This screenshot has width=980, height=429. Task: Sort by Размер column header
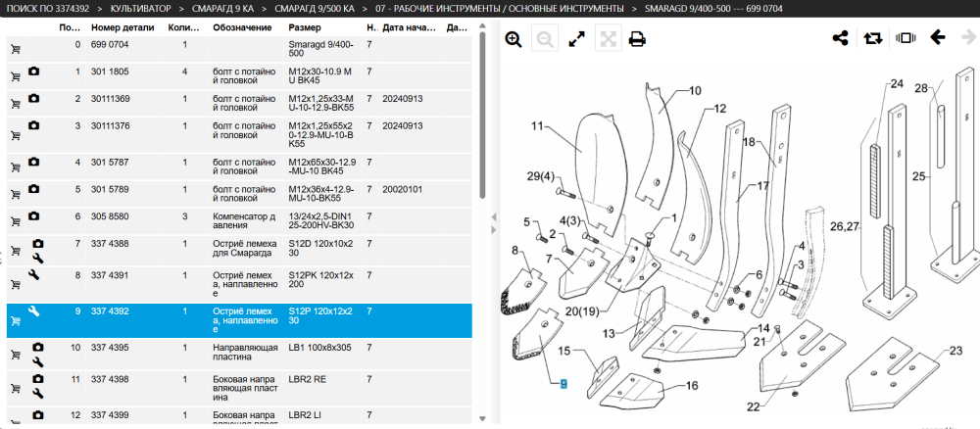tap(305, 28)
